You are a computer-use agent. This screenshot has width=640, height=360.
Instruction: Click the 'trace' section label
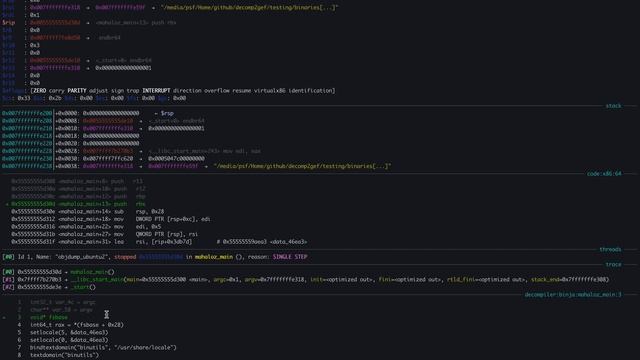point(613,264)
